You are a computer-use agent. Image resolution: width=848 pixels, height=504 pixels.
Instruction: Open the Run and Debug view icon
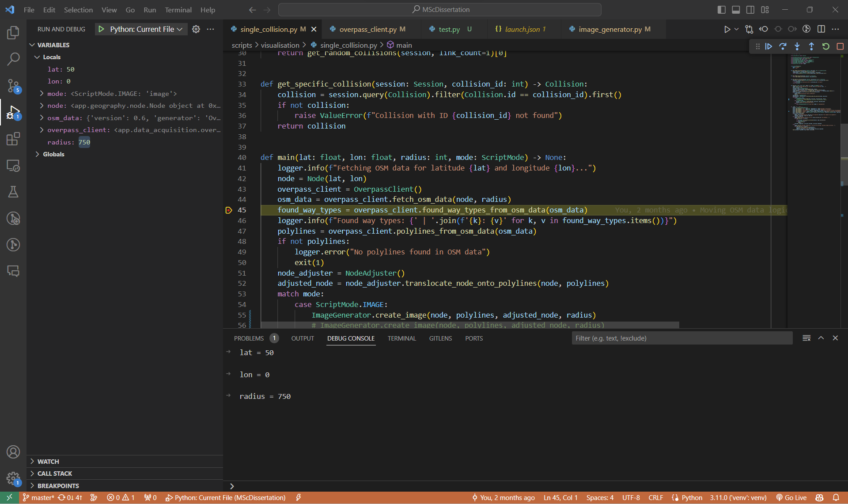tap(13, 112)
